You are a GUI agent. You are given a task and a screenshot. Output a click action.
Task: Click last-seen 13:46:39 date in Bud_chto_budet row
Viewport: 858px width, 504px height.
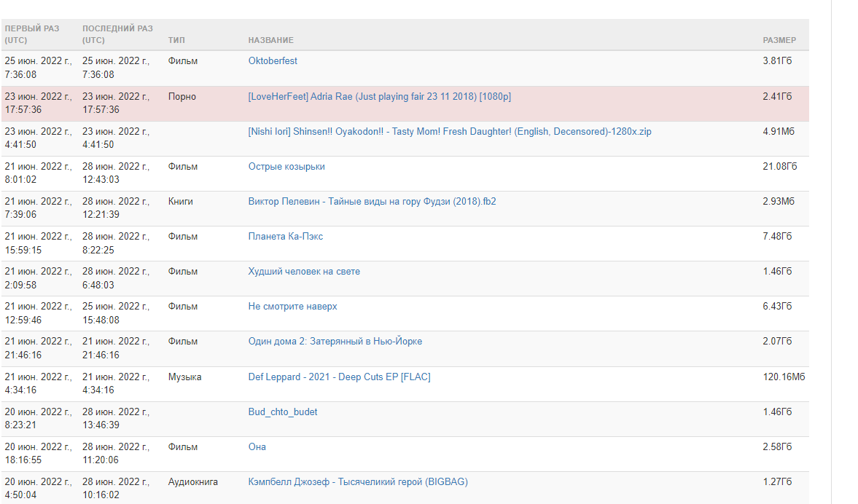(x=116, y=418)
